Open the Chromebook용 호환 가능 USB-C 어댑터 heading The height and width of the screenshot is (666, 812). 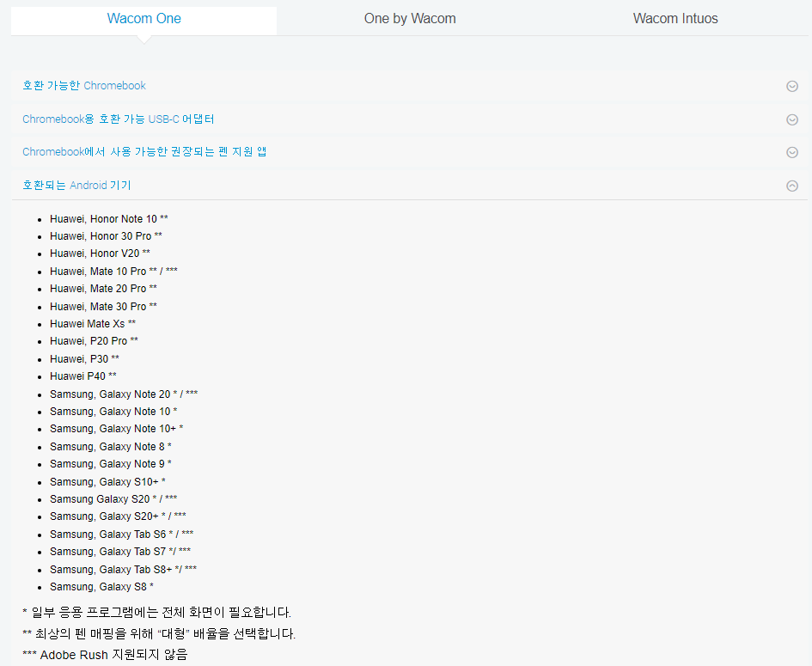[x=118, y=119]
